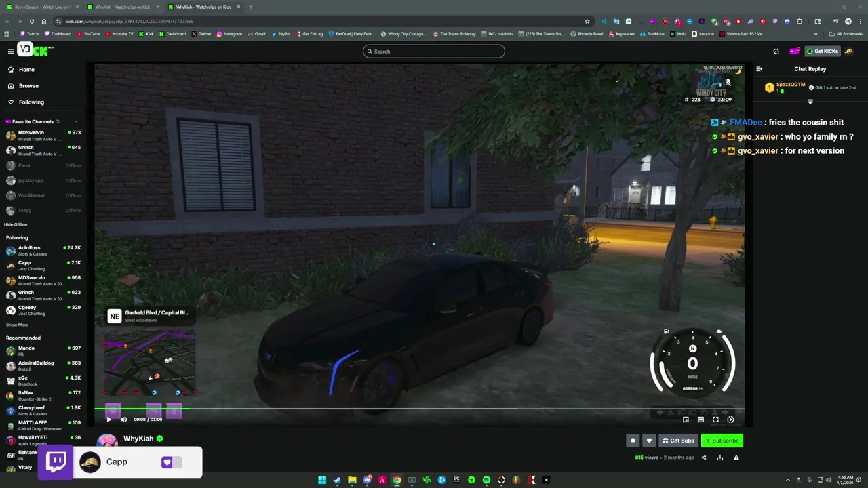The image size is (868, 488).
Task: Open the Hulu bookmark
Action: click(678, 33)
